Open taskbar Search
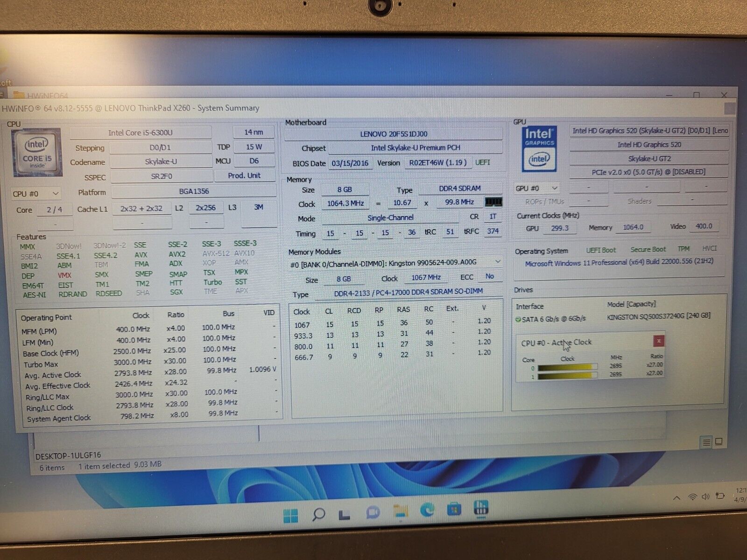The height and width of the screenshot is (560, 747). (318, 515)
